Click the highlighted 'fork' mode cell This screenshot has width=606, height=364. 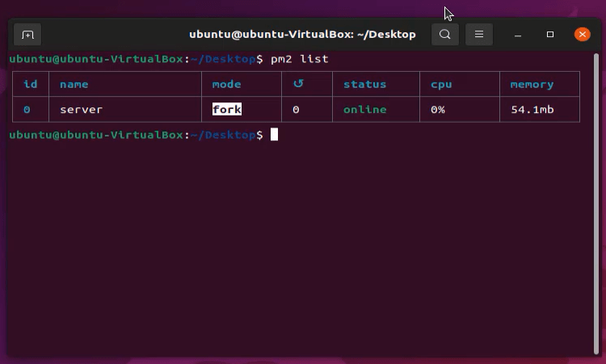point(227,109)
